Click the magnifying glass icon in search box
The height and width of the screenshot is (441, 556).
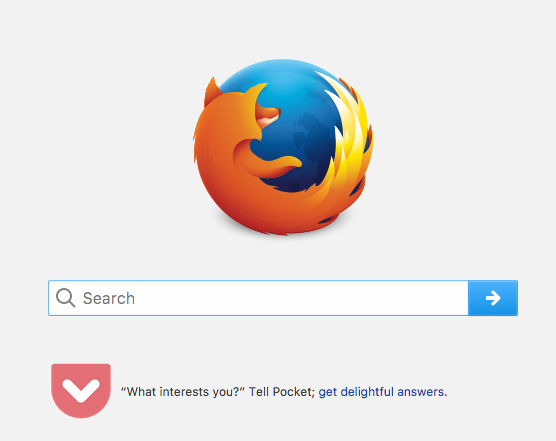tap(66, 298)
